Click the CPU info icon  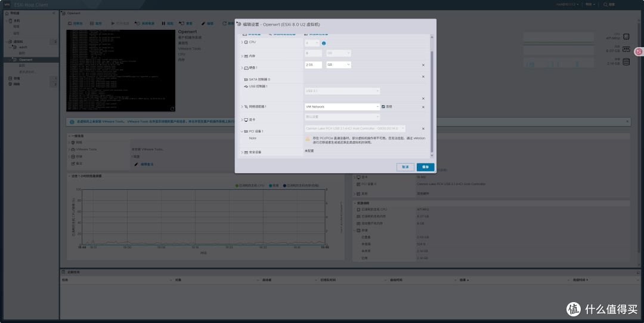(x=324, y=43)
